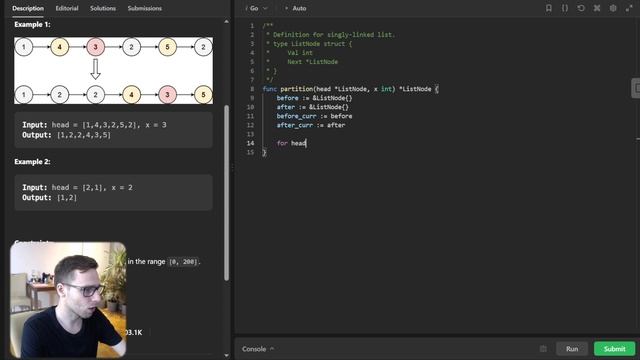Screen dimensions: 640x360
Task: Place cursor on "func partition" line 8
Action: 351,89
